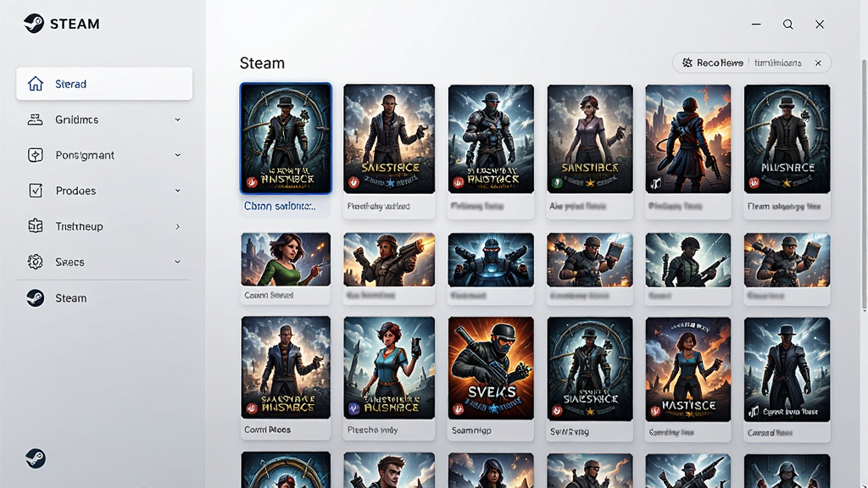The image size is (868, 488).
Task: Select the home icon beside Sterad
Action: (36, 84)
